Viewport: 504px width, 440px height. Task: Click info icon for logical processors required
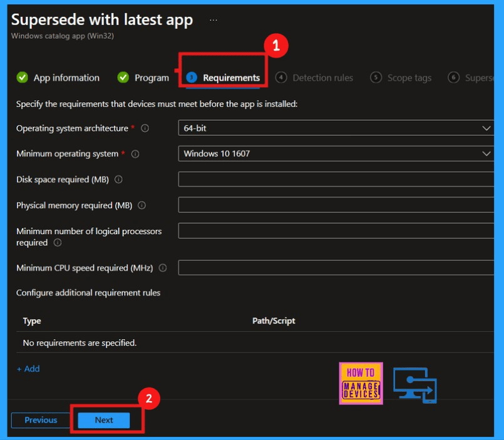click(x=58, y=243)
